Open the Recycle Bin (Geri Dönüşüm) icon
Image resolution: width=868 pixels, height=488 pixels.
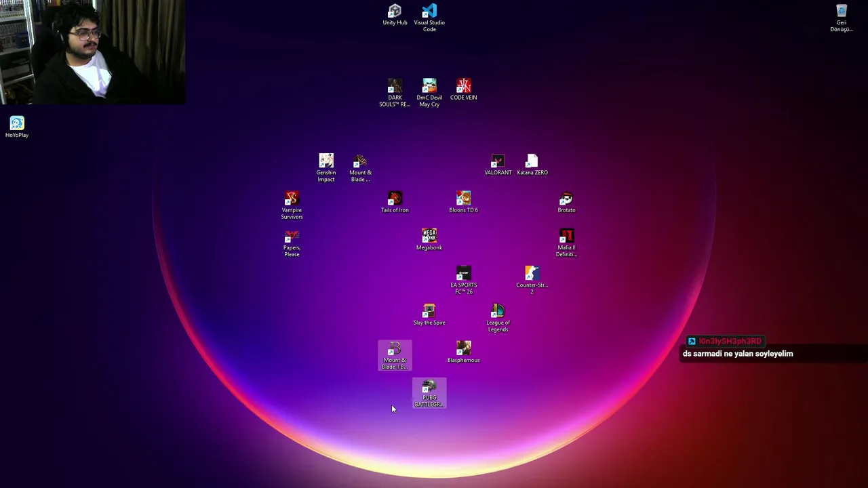coord(842,18)
